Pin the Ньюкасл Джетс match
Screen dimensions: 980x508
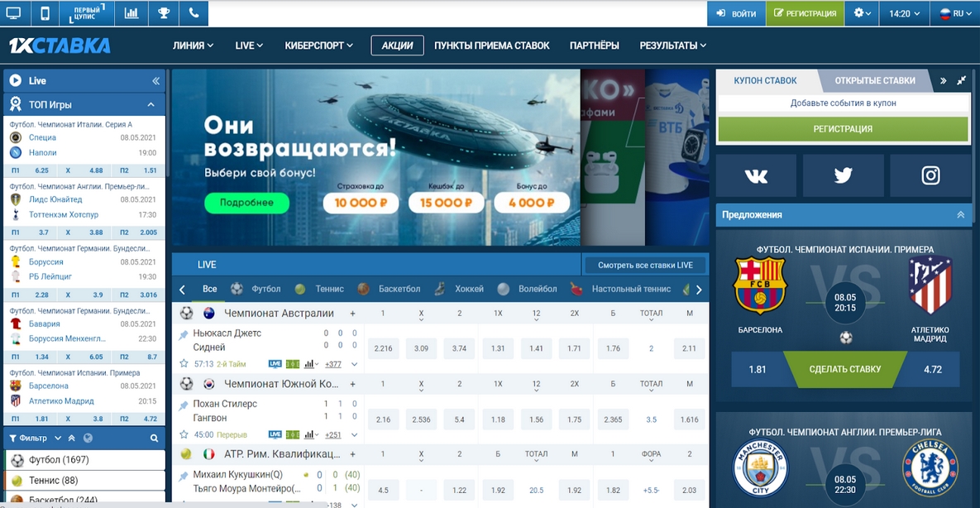[183, 335]
